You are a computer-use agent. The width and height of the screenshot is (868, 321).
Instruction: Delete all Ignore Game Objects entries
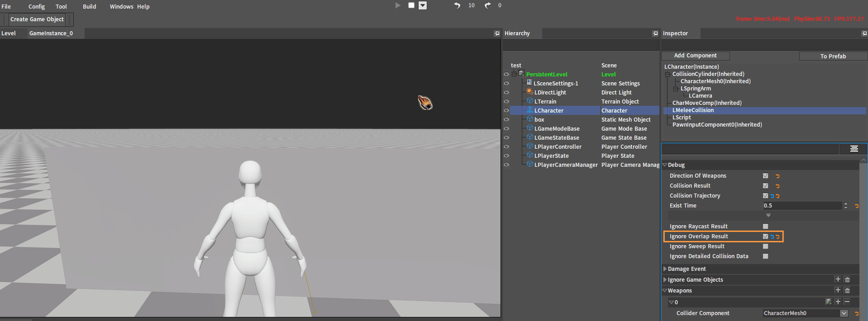pos(847,279)
